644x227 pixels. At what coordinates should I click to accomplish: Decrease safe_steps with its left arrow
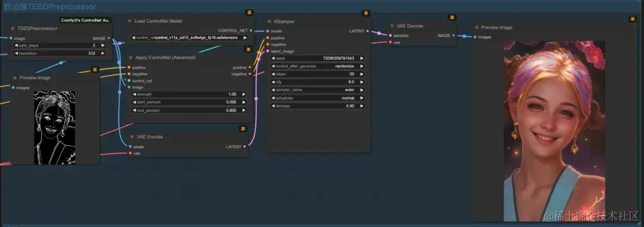tap(16, 45)
